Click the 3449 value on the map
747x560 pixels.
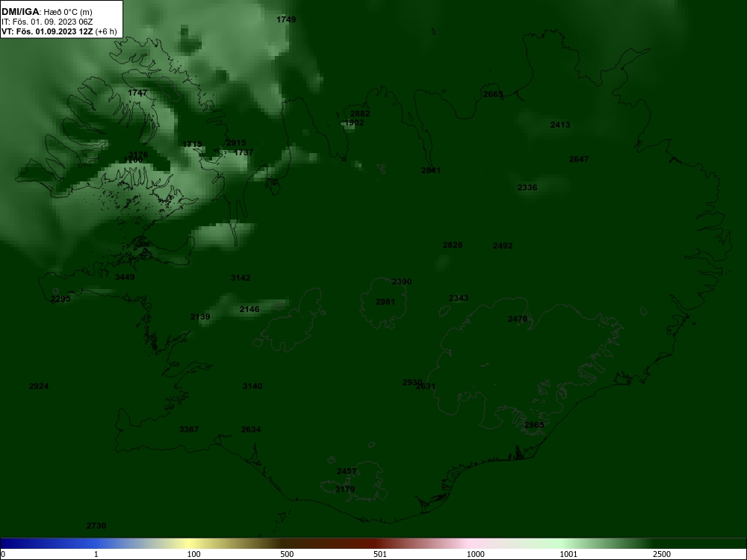[125, 277]
